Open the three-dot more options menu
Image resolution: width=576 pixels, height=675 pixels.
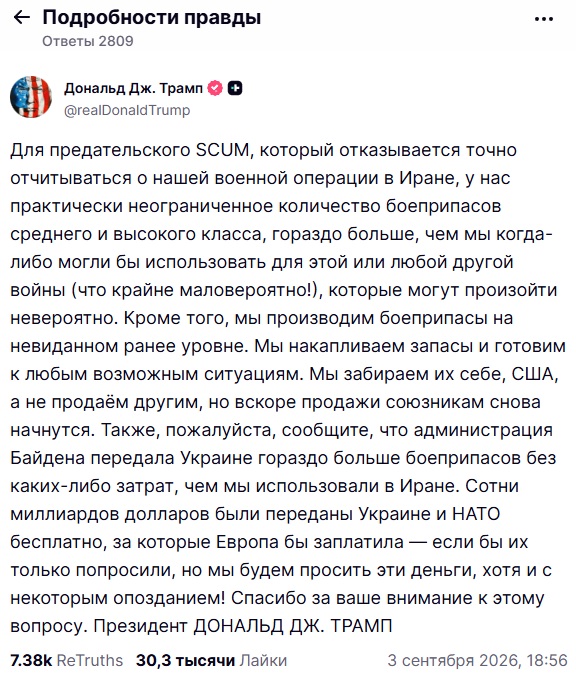544,19
